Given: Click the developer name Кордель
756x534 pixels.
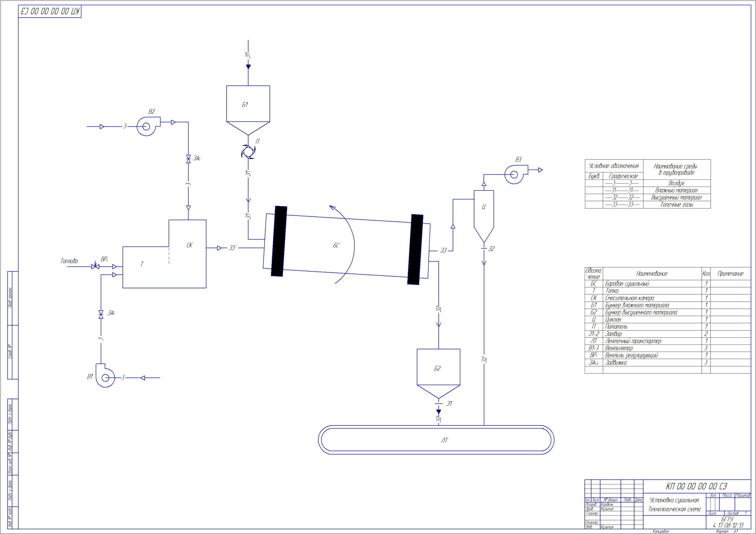Looking at the screenshot, I should 607,504.
